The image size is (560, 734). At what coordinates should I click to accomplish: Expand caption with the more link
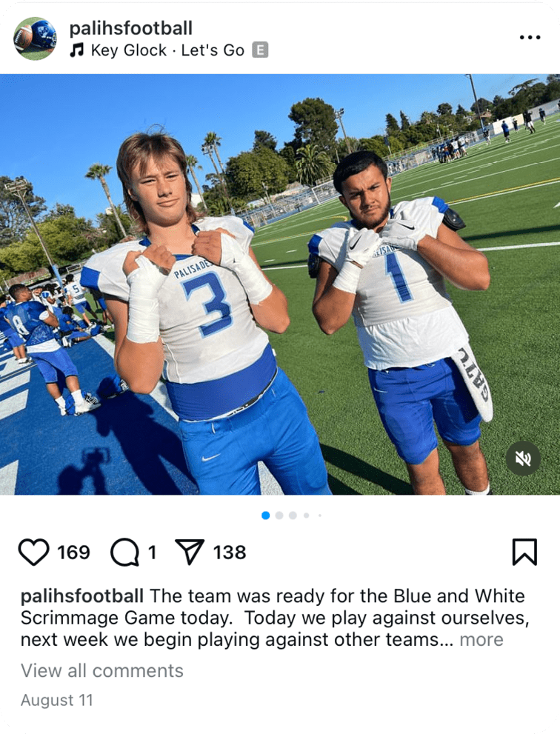pos(481,639)
